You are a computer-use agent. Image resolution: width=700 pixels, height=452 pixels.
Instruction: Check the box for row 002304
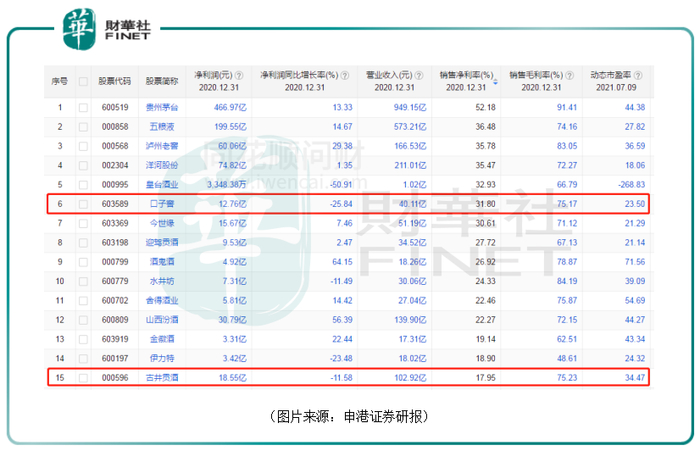[83, 166]
